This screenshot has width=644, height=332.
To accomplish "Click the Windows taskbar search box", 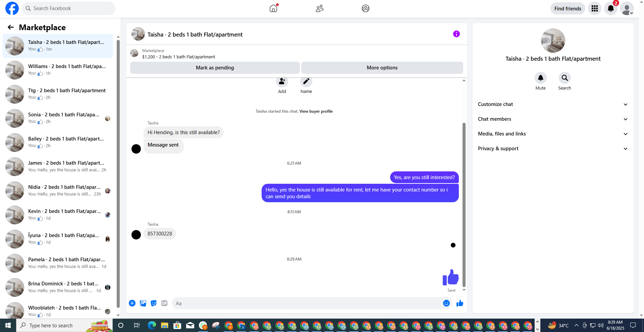I will (x=64, y=325).
